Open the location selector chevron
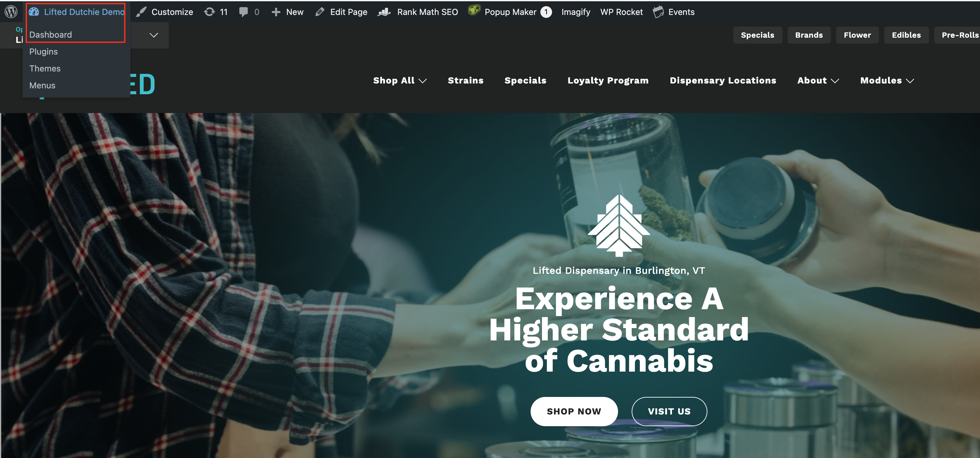Viewport: 980px width, 458px height. [x=154, y=35]
